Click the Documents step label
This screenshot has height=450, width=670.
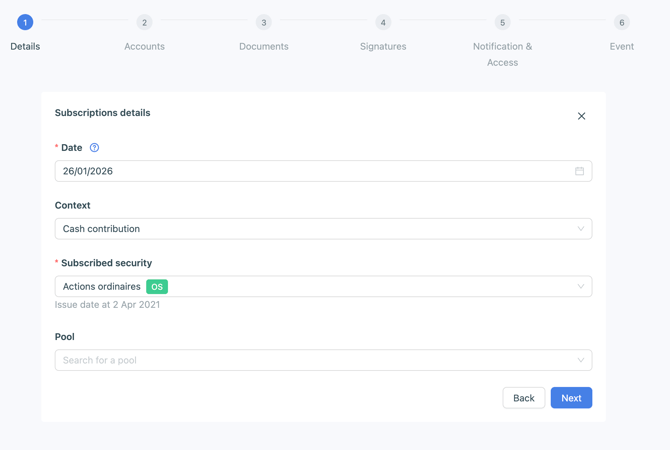click(x=264, y=46)
